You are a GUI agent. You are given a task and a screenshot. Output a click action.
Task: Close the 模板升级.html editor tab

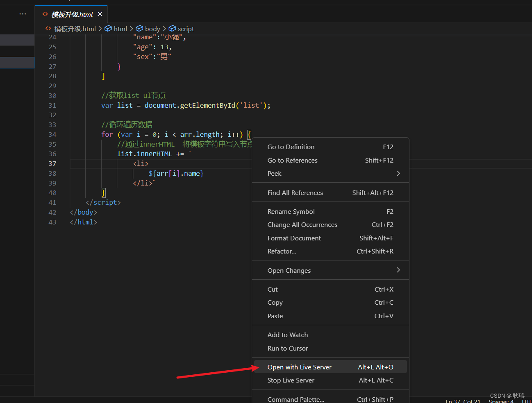pyautogui.click(x=100, y=14)
